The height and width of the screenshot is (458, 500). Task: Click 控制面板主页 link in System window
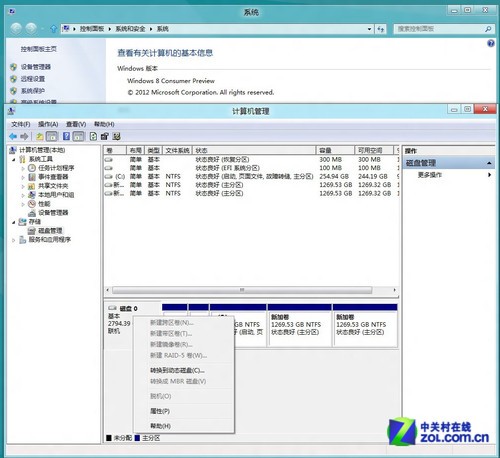click(x=39, y=49)
